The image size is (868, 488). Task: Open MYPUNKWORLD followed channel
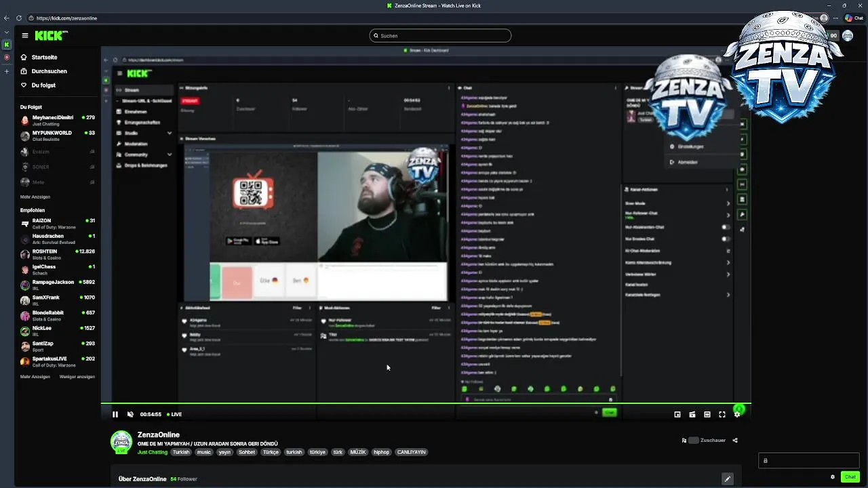[58, 136]
